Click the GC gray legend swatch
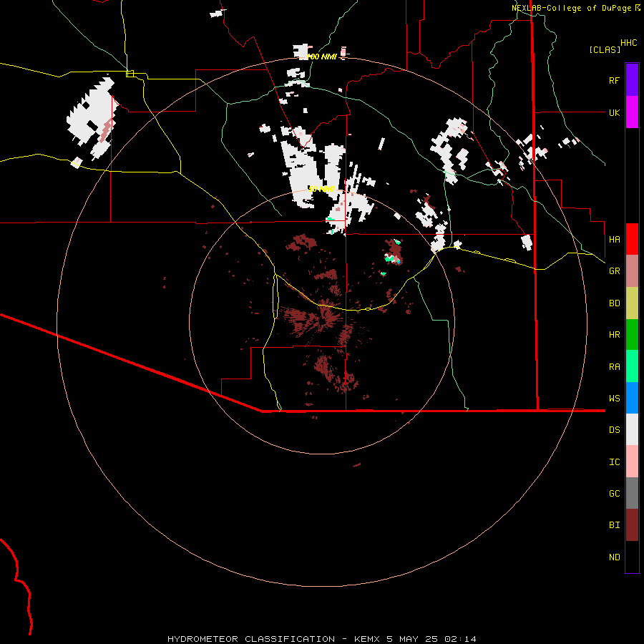This screenshot has width=644, height=644. (x=632, y=493)
